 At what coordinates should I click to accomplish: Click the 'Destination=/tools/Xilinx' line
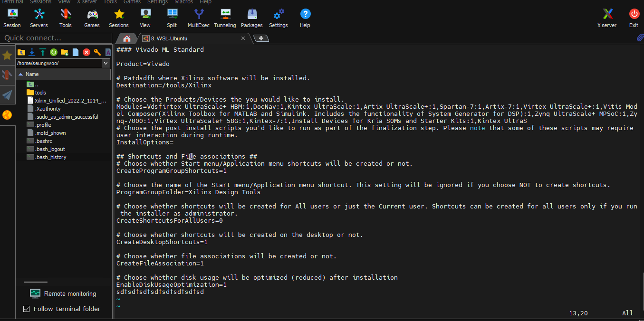pos(164,85)
